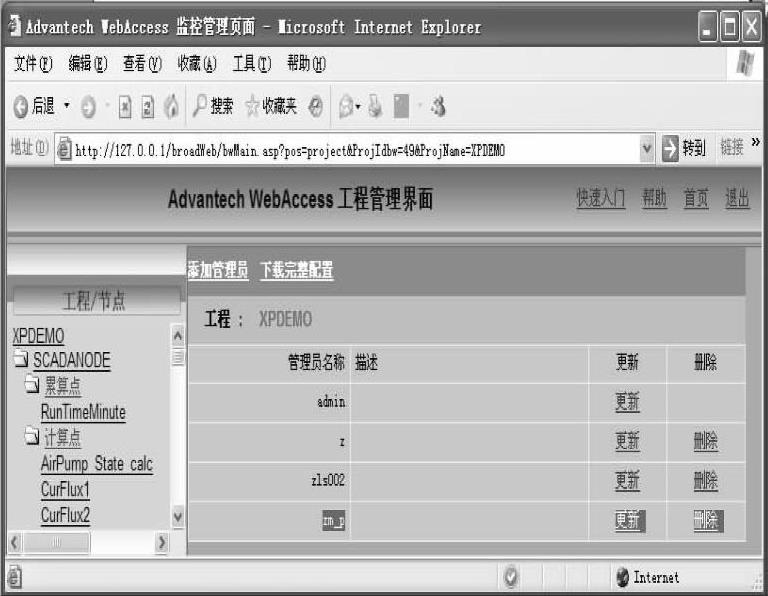Click the Internet zone globe icon

pyautogui.click(x=623, y=577)
